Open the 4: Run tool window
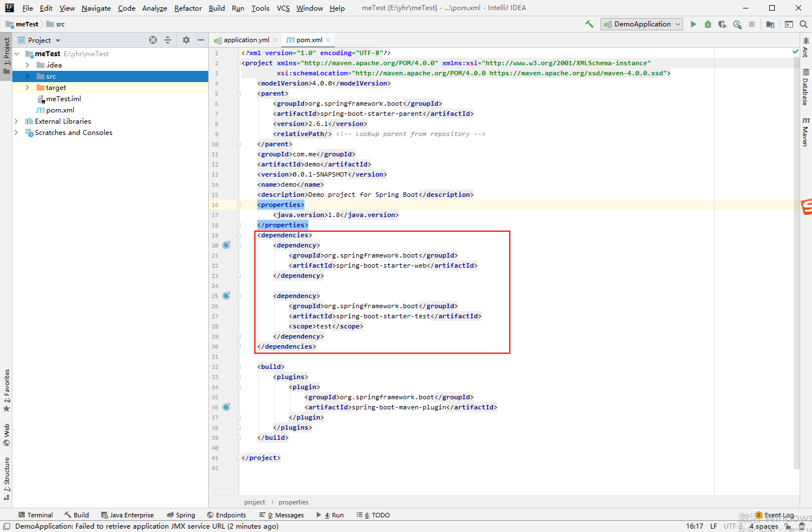The image size is (812, 532). pos(330,515)
